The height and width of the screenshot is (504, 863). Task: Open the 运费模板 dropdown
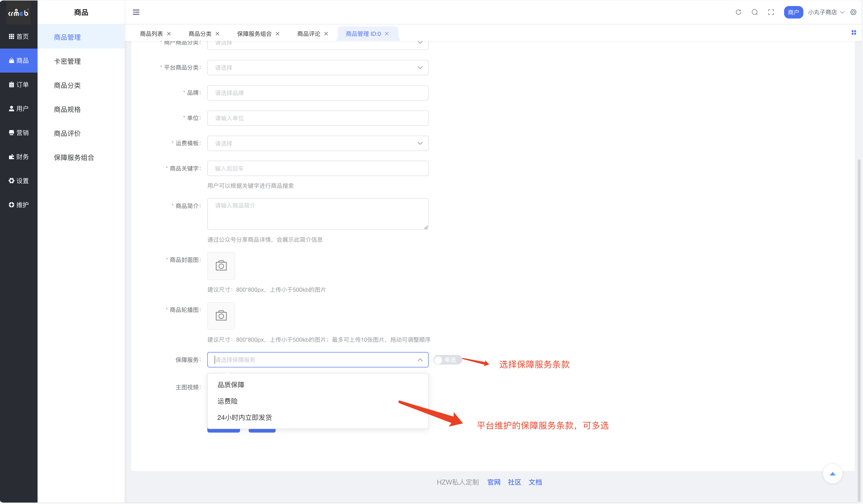coord(317,143)
